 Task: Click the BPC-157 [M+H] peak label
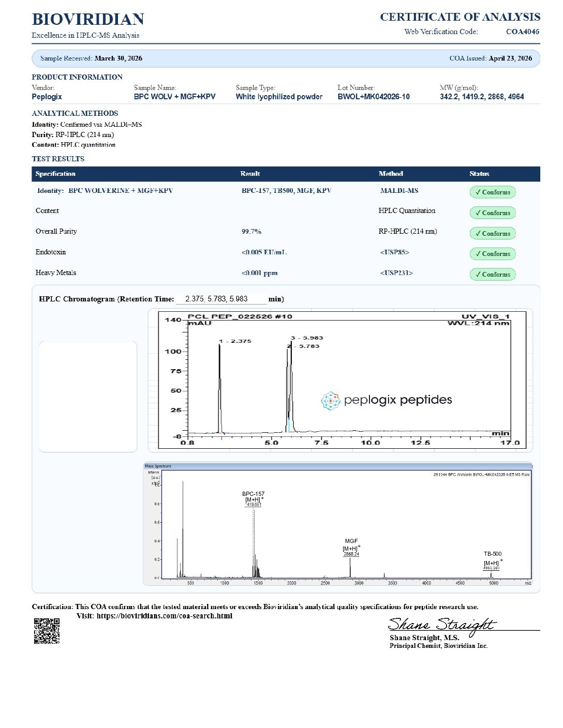coord(254,499)
